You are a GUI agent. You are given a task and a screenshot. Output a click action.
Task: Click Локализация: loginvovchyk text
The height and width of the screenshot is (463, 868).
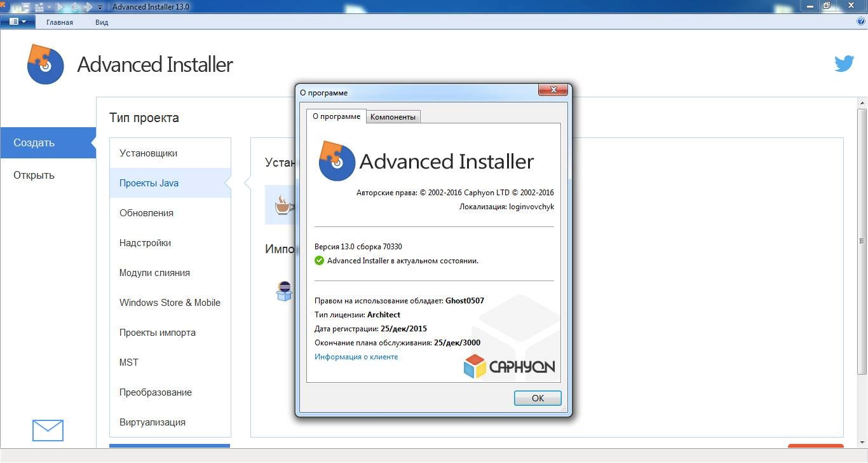tap(506, 207)
